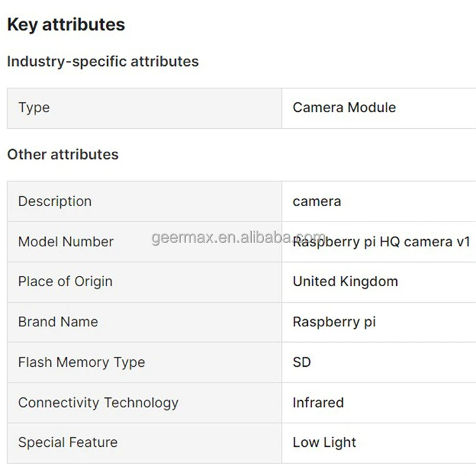
Task: Click the Place of Origin label
Action: (x=65, y=282)
